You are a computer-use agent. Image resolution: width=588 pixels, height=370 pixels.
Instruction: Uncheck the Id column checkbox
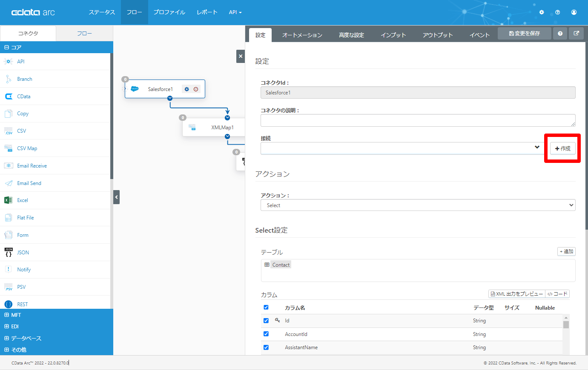[266, 321]
